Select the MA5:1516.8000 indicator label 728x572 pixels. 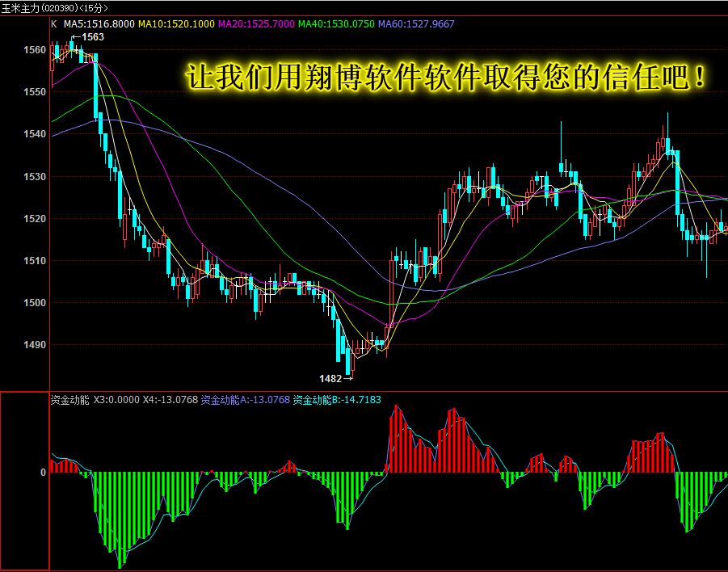[99, 24]
